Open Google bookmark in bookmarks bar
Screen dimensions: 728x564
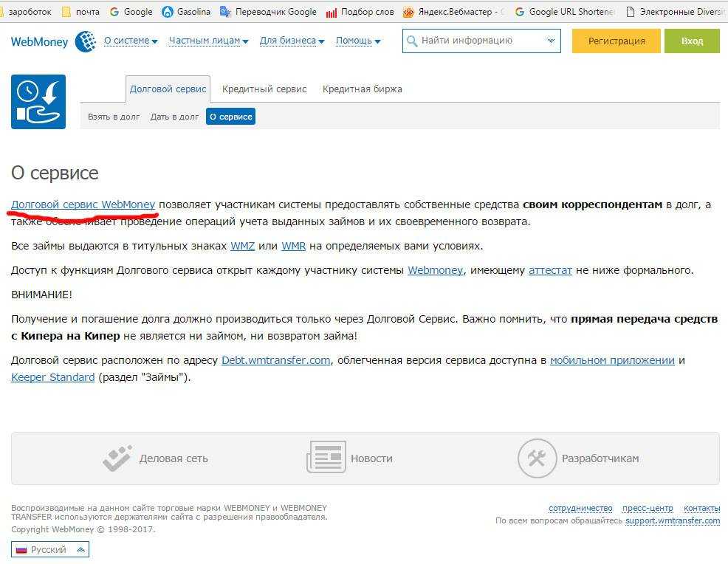[x=131, y=12]
